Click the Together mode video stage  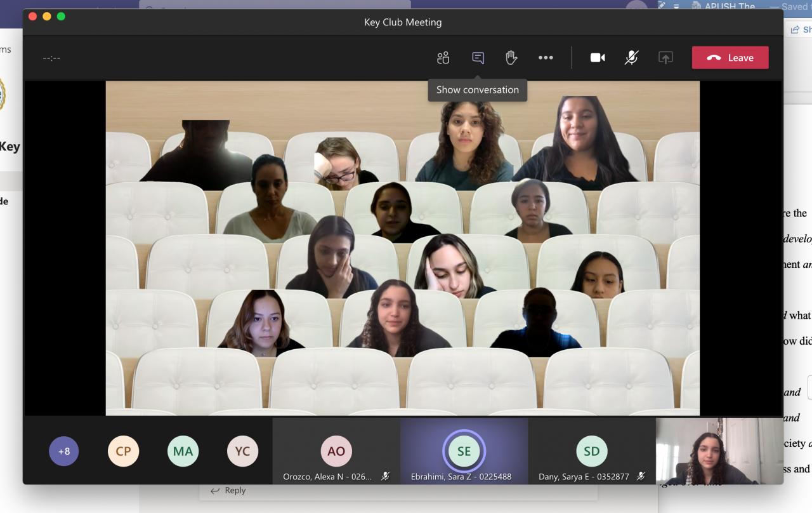402,248
